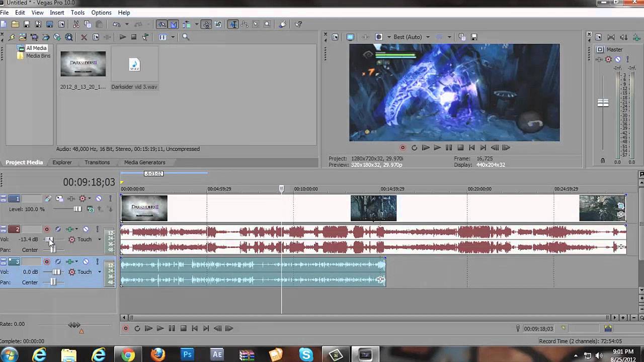Open track 3 Touch automation mode dropdown
644x362 pixels.
pos(99,272)
